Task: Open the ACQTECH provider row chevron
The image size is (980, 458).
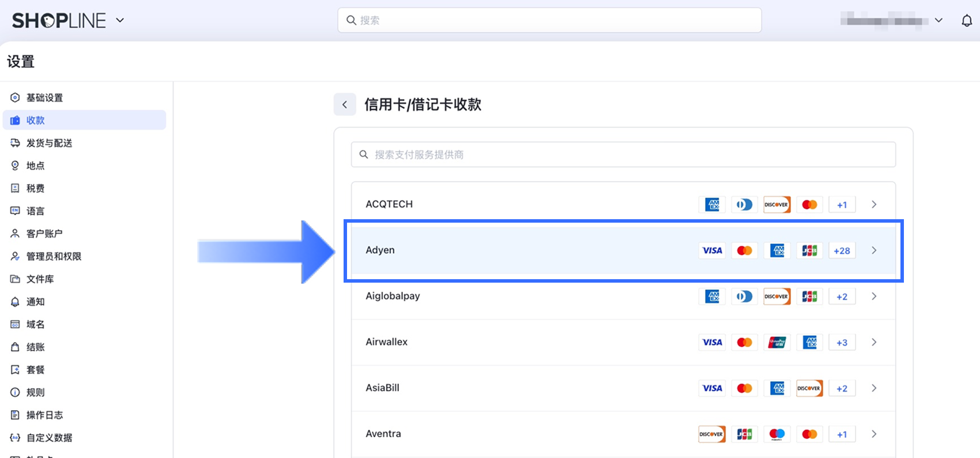Action: (874, 204)
